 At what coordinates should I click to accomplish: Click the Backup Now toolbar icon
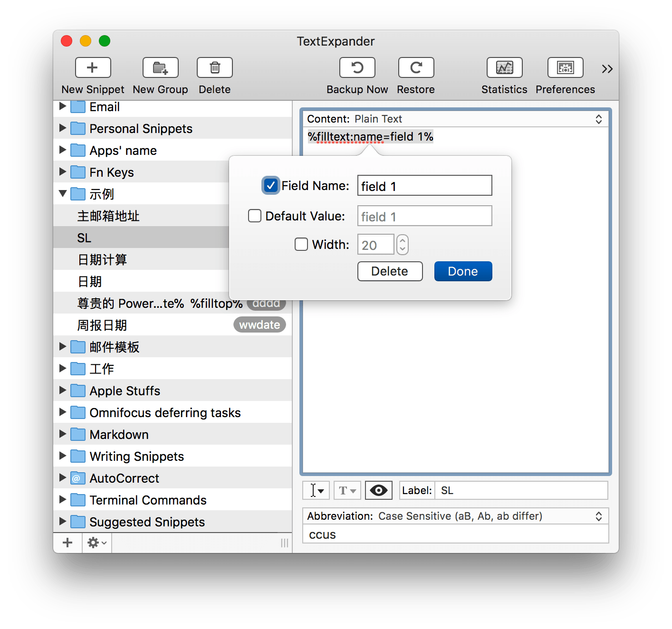tap(357, 67)
